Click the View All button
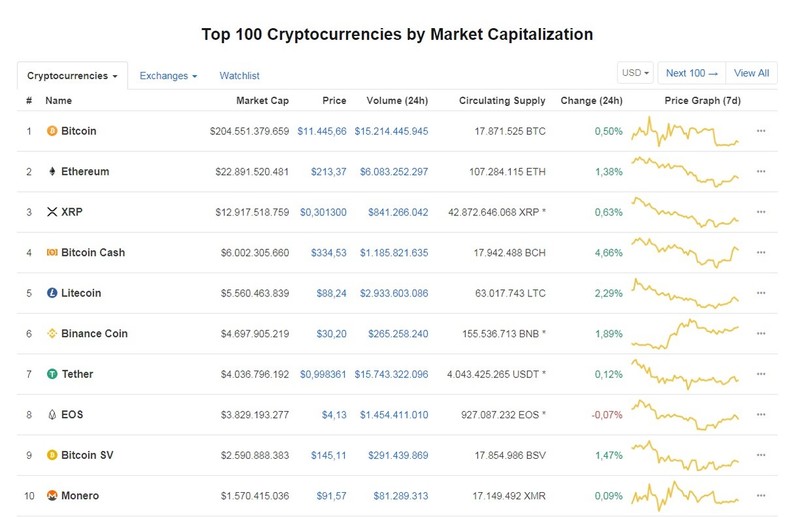Screen dimensions: 800x517 coord(752,73)
